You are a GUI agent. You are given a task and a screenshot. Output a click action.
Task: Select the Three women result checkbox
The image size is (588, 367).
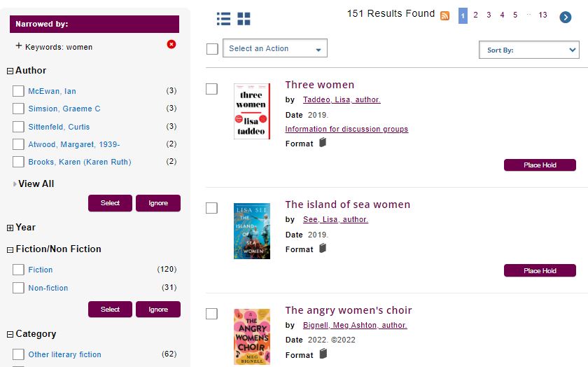[x=211, y=89]
